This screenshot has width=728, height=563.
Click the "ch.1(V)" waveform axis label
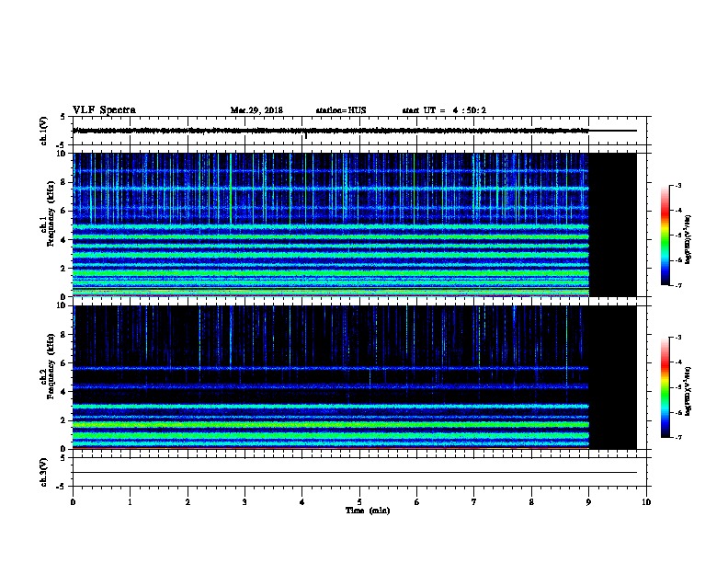point(43,131)
